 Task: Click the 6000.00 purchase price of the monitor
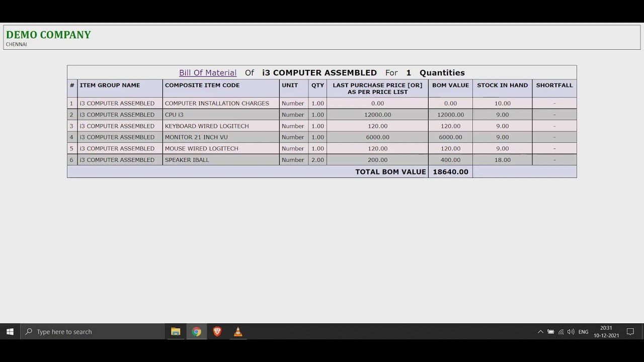pyautogui.click(x=377, y=137)
